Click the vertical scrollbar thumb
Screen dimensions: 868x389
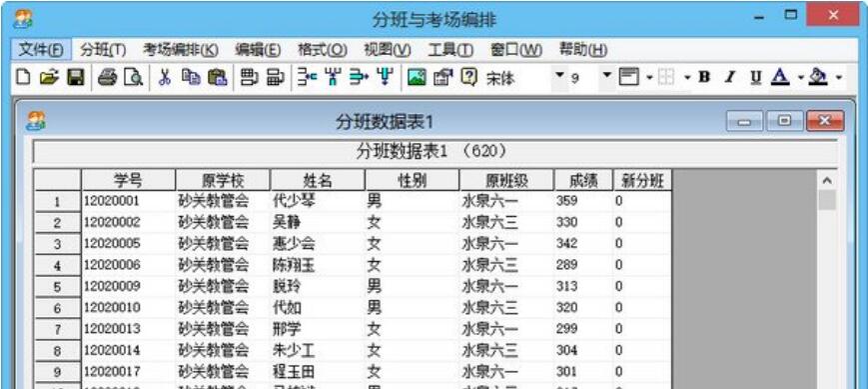827,200
